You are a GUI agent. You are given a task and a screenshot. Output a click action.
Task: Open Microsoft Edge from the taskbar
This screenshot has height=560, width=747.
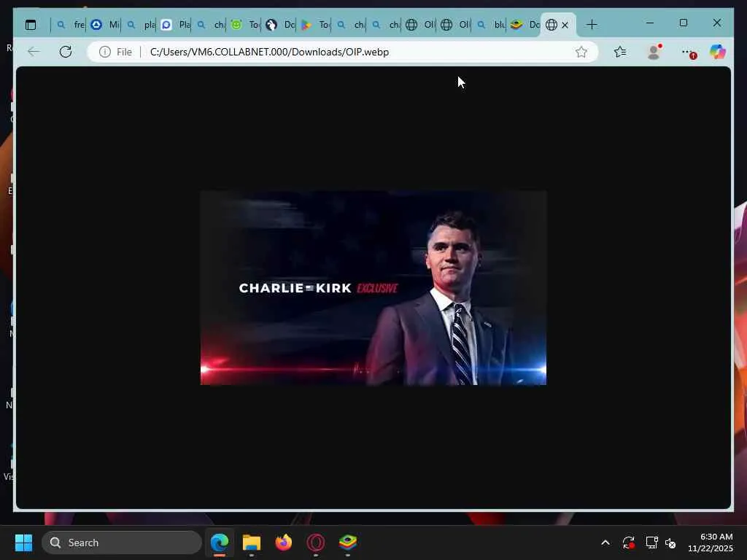click(x=220, y=542)
